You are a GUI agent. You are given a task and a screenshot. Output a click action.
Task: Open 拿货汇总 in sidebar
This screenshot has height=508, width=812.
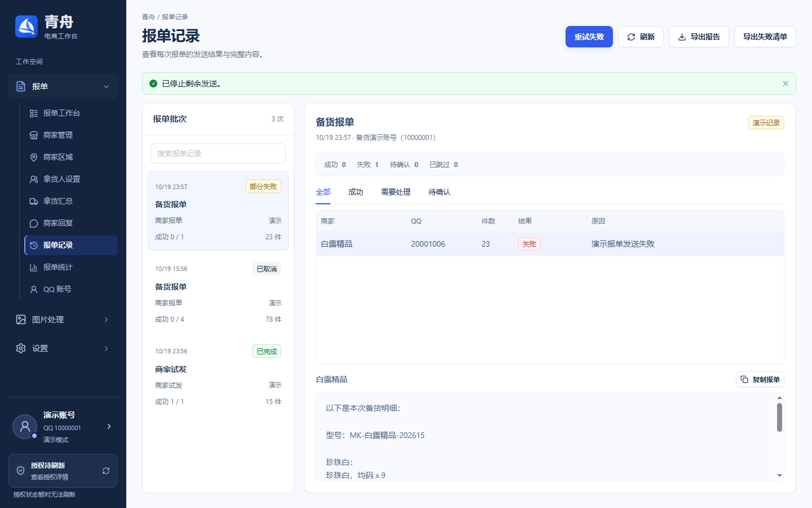pos(71,201)
